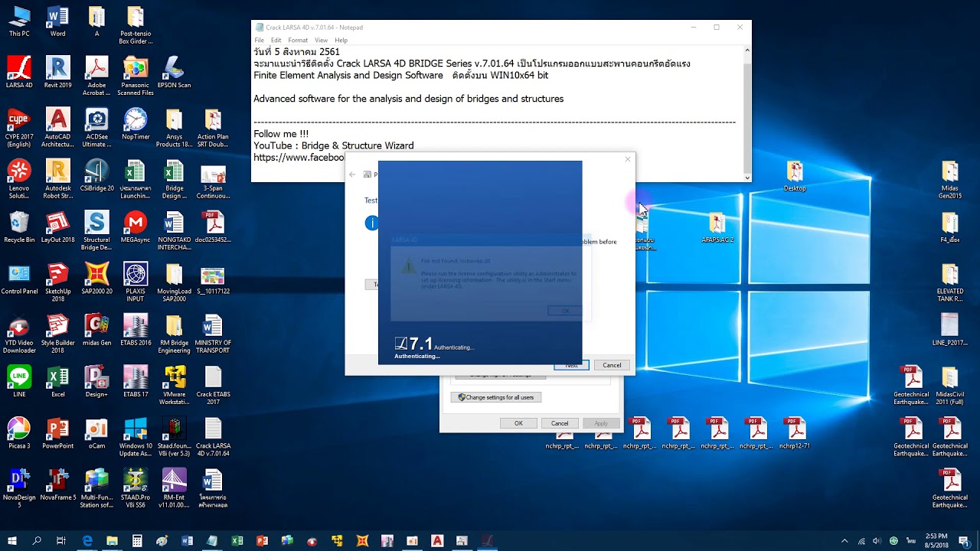Open Picasa 3 desktop shortcut
Image resolution: width=980 pixels, height=551 pixels.
pos(19,432)
